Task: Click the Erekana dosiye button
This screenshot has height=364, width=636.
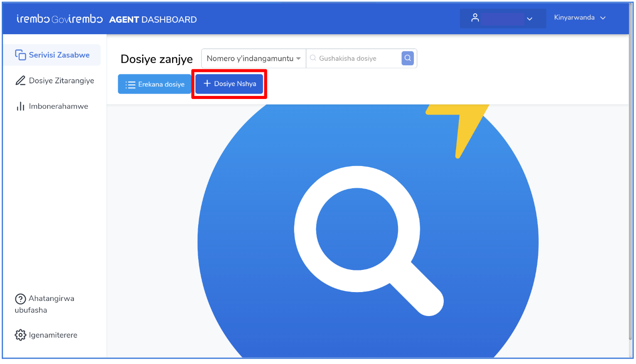Action: pyautogui.click(x=155, y=84)
